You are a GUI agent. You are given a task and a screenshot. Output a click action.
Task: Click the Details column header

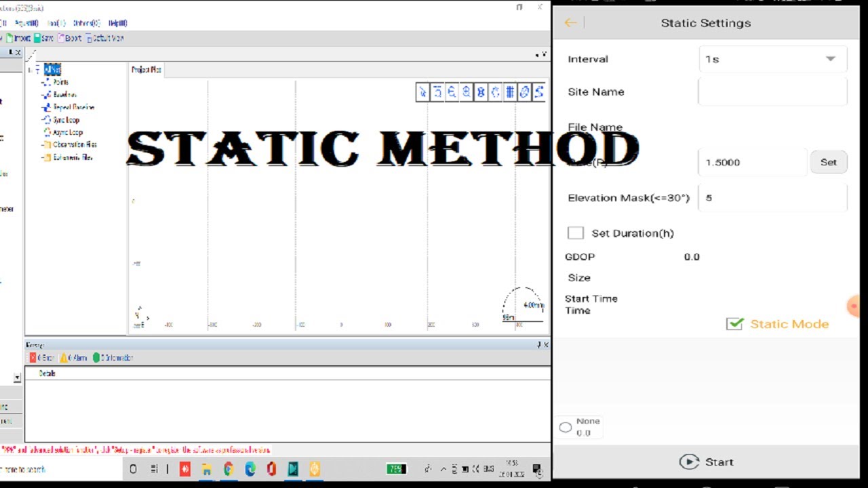[x=47, y=373]
